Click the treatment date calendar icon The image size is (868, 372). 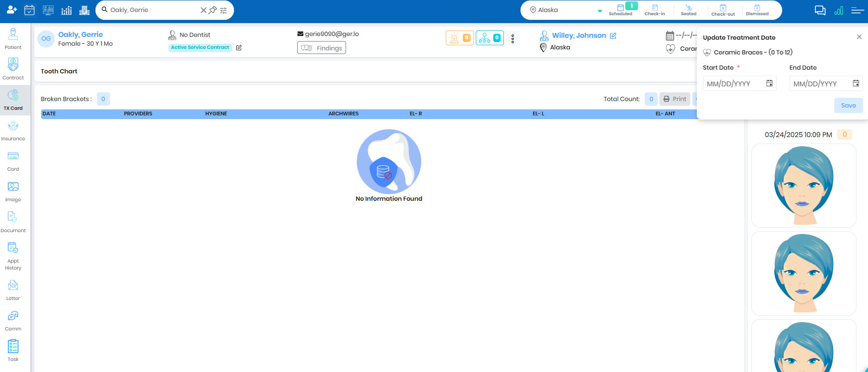(670, 36)
